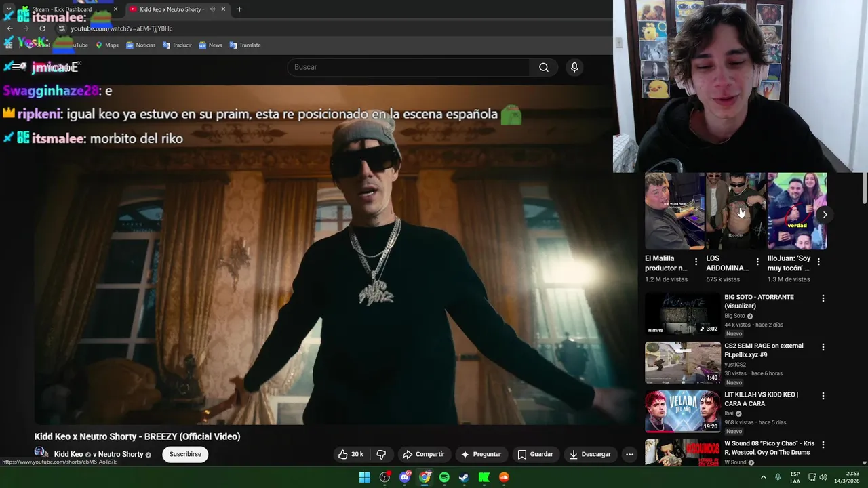Viewport: 868px width, 488px height.
Task: Download video with Descargar button
Action: [x=590, y=454]
